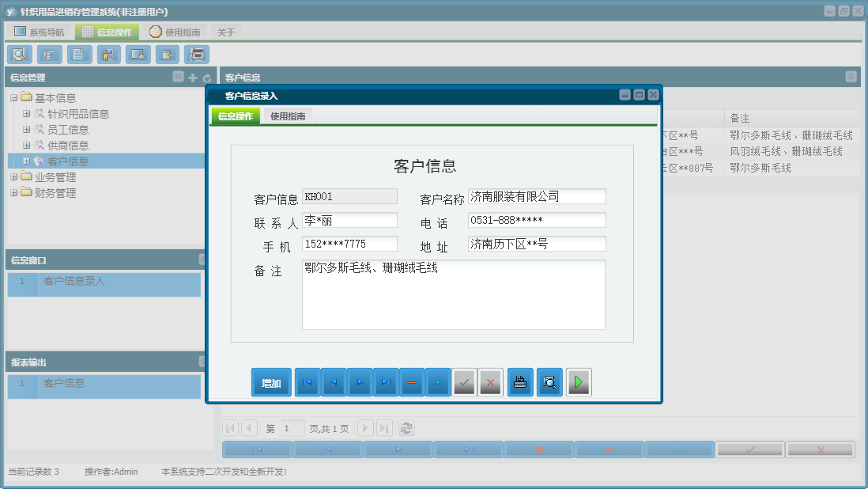This screenshot has width=868, height=489.
Task: Collapse the 客户信息 grid panel with header arrow
Action: 851,77
